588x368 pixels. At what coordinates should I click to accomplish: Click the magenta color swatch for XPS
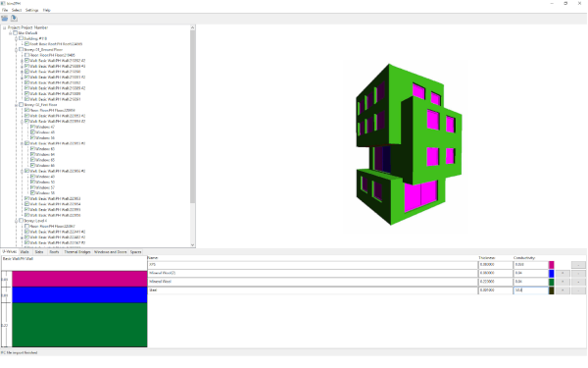[551, 265]
